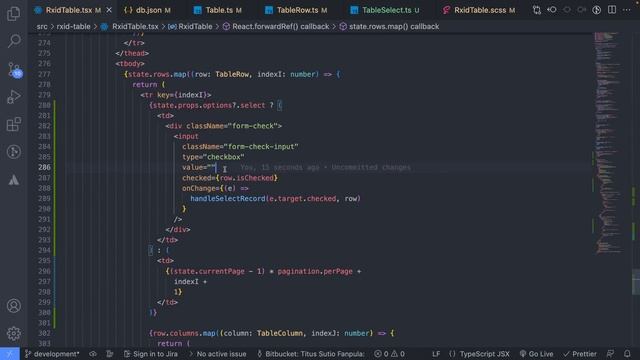
Task: Close the RxidTable.tsx tab
Action: coord(109,10)
